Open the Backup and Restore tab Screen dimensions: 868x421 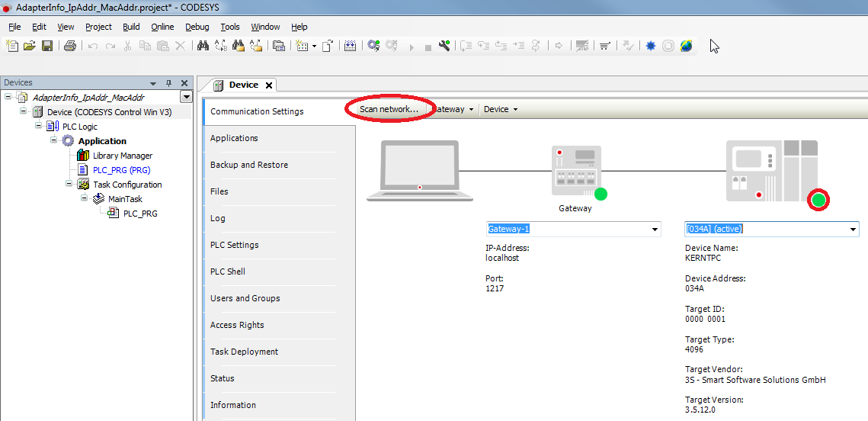249,165
